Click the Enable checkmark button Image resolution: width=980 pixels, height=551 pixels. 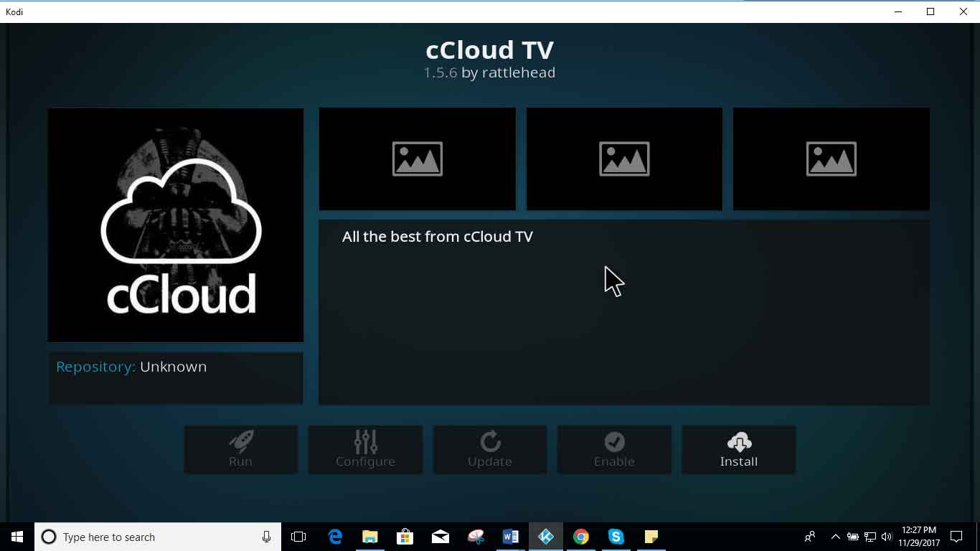click(x=614, y=450)
